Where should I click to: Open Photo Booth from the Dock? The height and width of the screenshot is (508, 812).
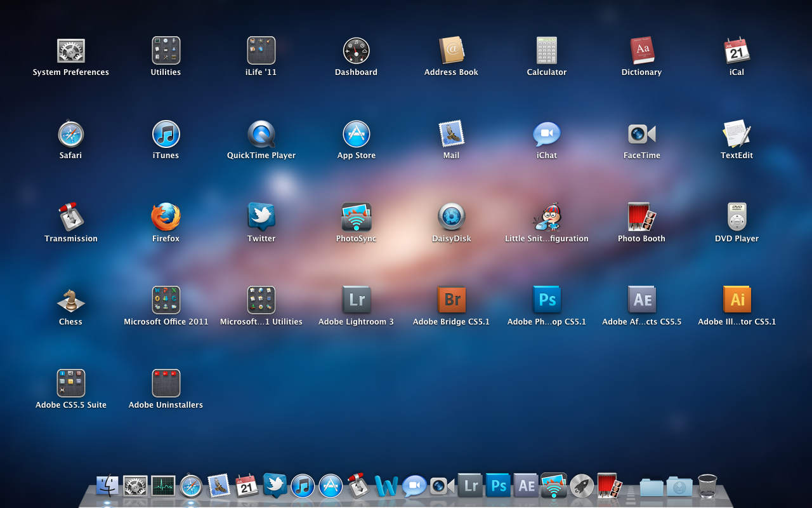pos(610,486)
